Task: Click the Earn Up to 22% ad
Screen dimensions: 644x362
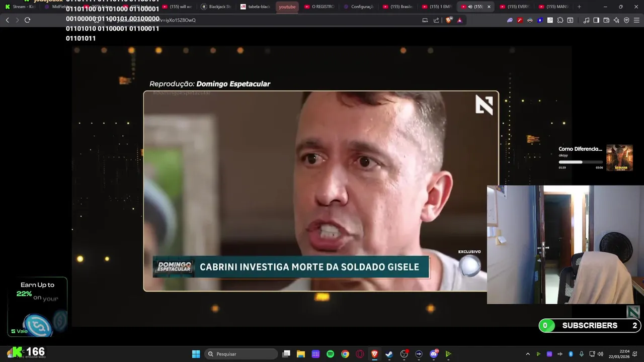Action: pos(37,307)
